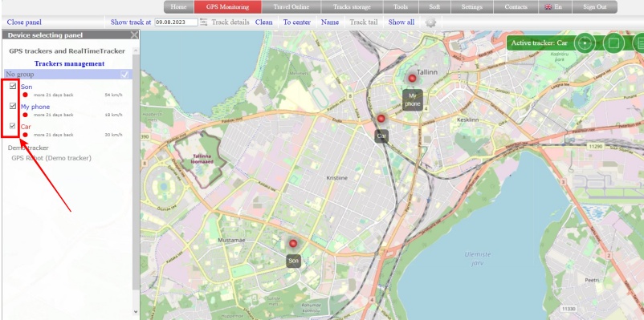Click the square icon beside Active tracker

coord(613,43)
